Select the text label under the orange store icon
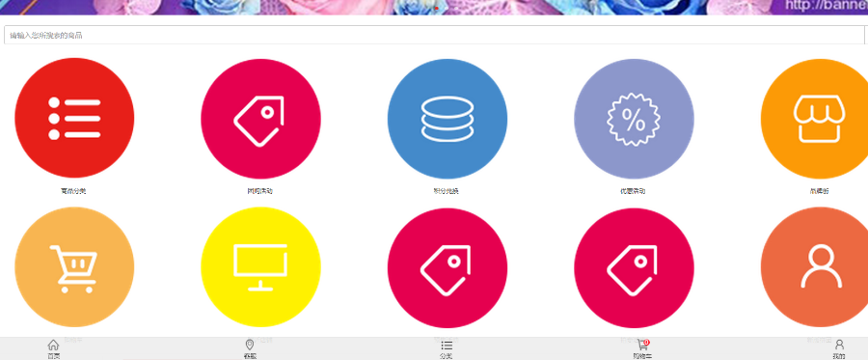 [819, 191]
